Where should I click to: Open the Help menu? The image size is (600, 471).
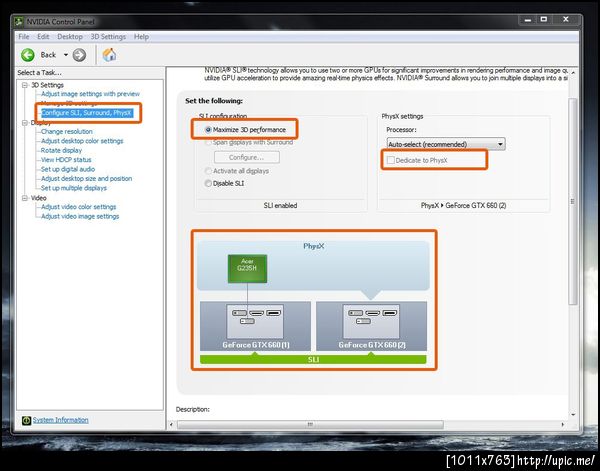point(141,37)
